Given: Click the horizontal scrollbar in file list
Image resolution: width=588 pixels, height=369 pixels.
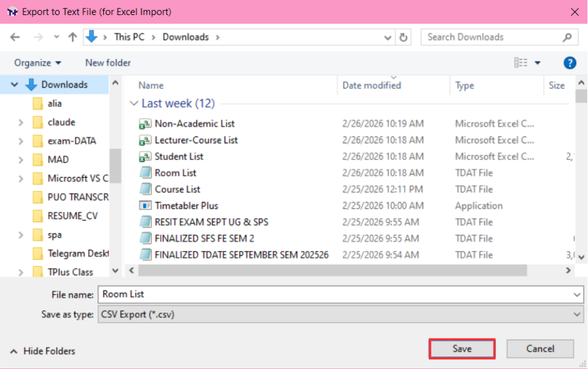Looking at the screenshot, I should [x=332, y=270].
